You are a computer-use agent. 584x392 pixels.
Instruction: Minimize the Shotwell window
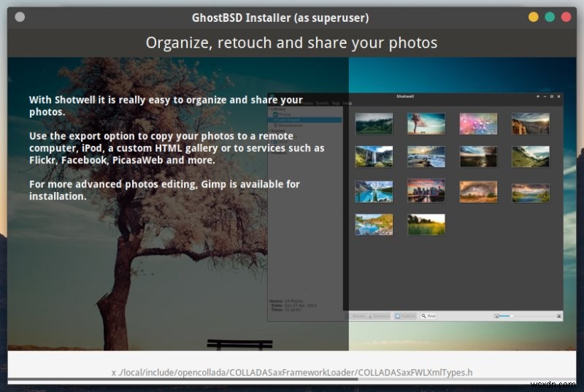pyautogui.click(x=545, y=96)
